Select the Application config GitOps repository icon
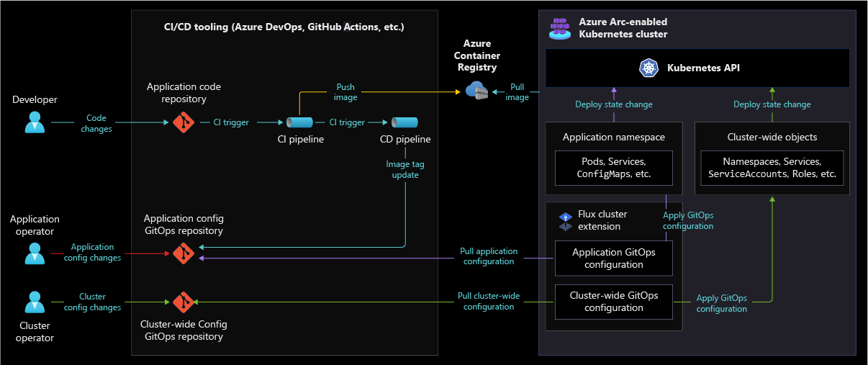 pyautogui.click(x=184, y=253)
